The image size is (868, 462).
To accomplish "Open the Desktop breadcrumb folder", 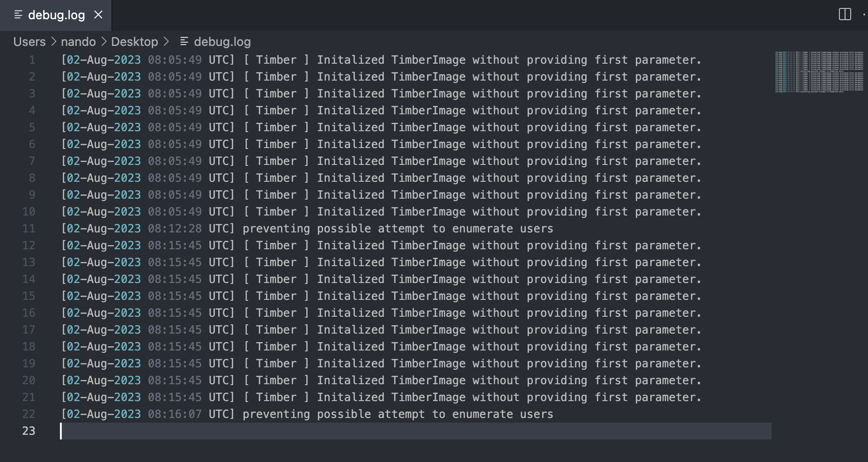I will pyautogui.click(x=134, y=42).
